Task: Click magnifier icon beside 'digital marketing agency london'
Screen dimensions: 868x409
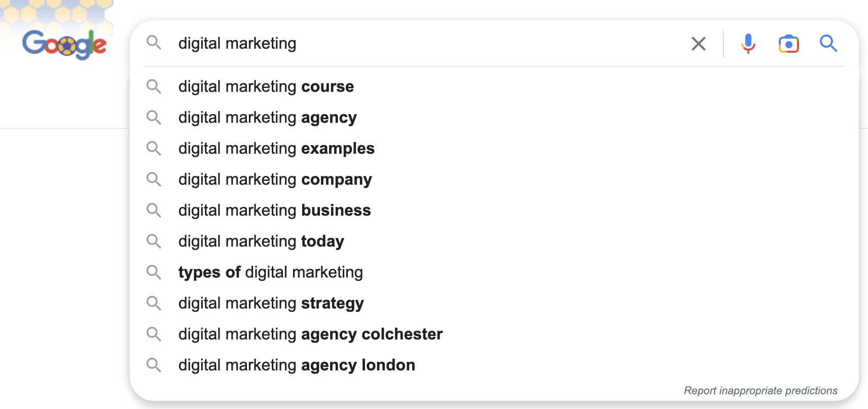Action: pos(154,365)
